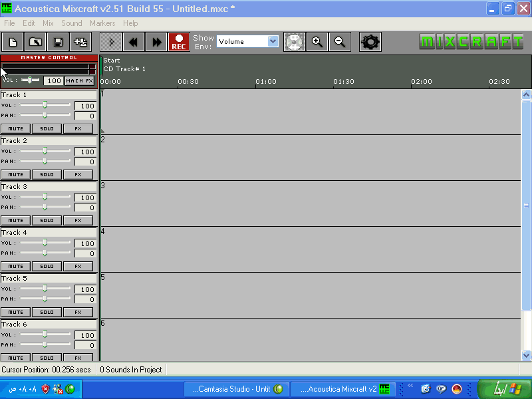Click the Track 2 volume value box
Screen dimensions: 532x399
click(x=85, y=152)
